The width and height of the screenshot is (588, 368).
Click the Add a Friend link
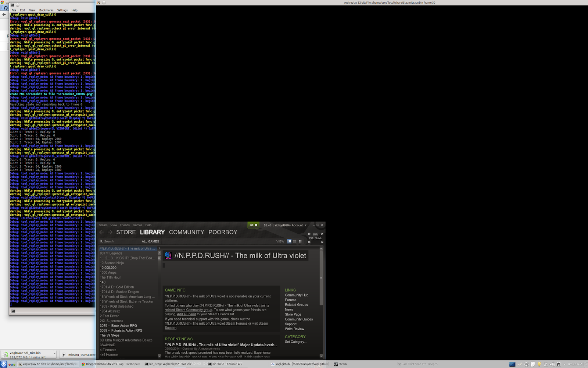click(186, 314)
